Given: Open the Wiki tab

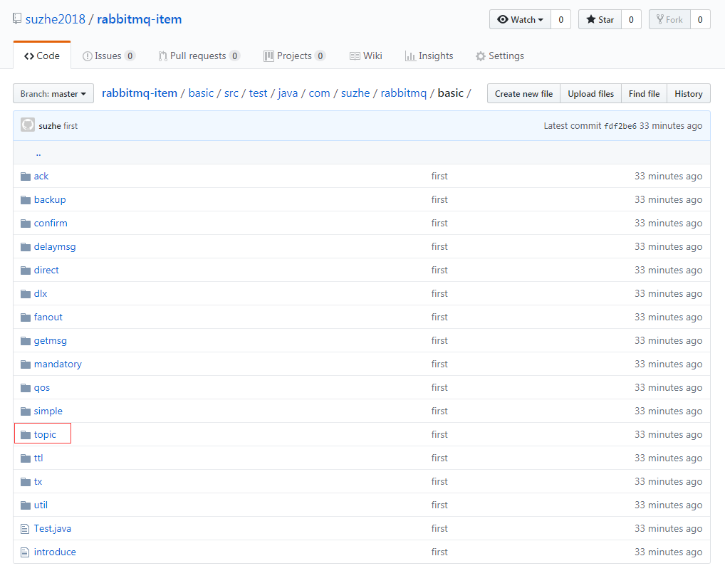Looking at the screenshot, I should point(366,56).
